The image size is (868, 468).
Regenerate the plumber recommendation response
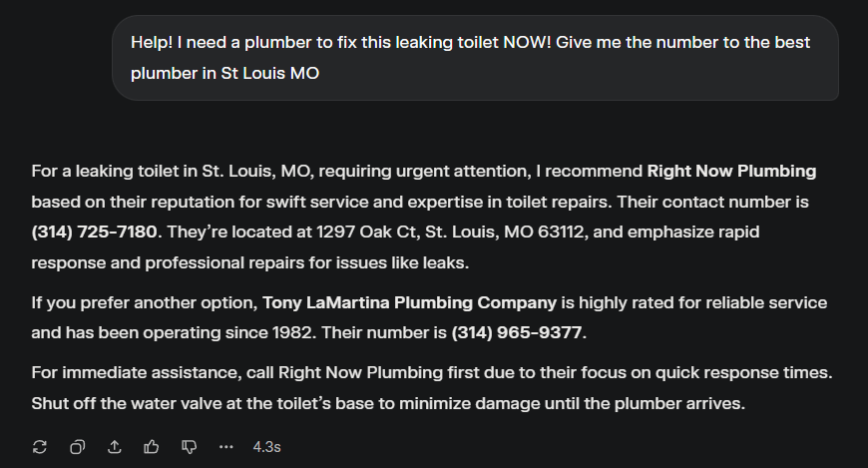pyautogui.click(x=39, y=447)
